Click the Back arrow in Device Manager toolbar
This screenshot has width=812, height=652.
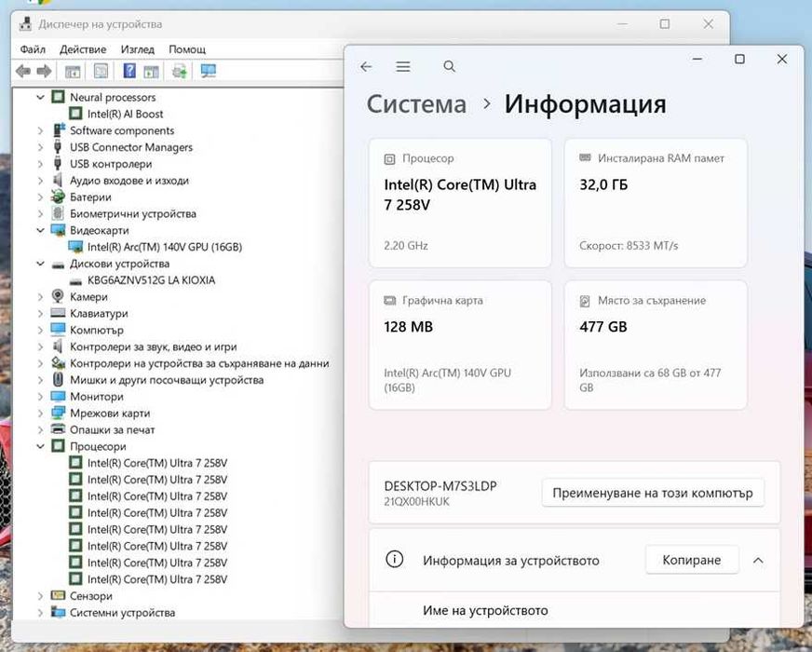coord(22,71)
